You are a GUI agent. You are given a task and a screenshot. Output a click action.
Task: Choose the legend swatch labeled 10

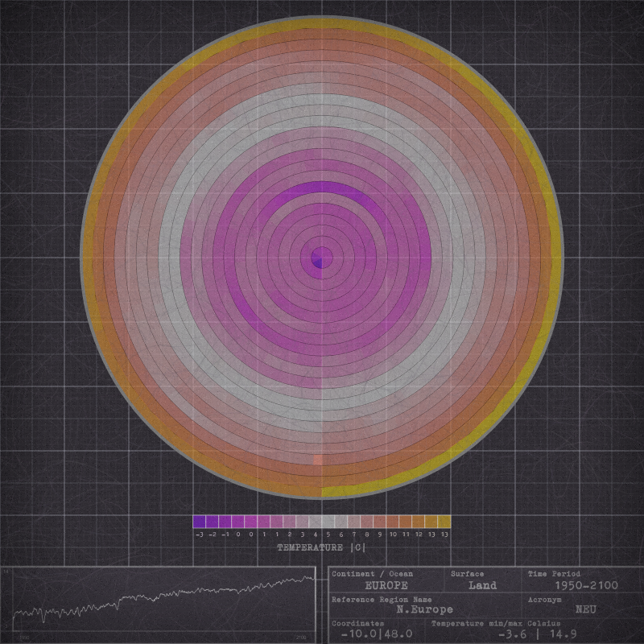(x=393, y=522)
